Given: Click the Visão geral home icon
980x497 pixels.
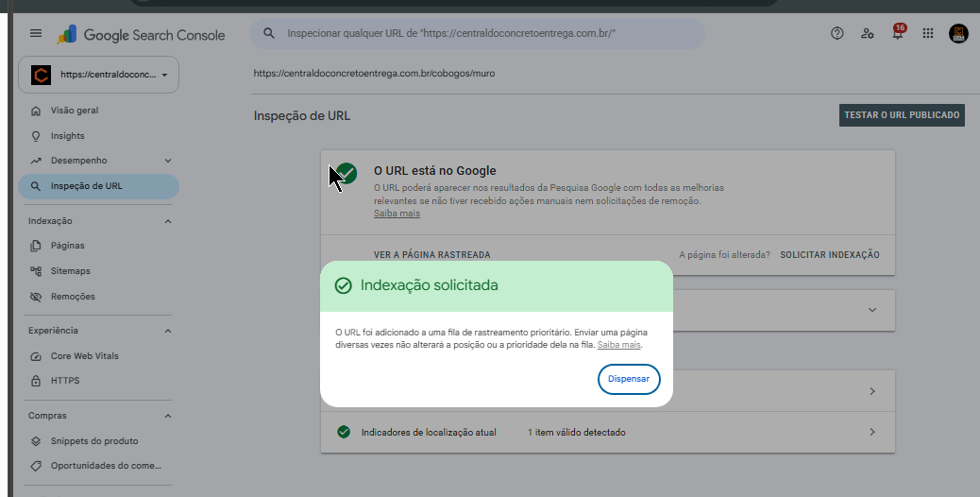Looking at the screenshot, I should (36, 111).
